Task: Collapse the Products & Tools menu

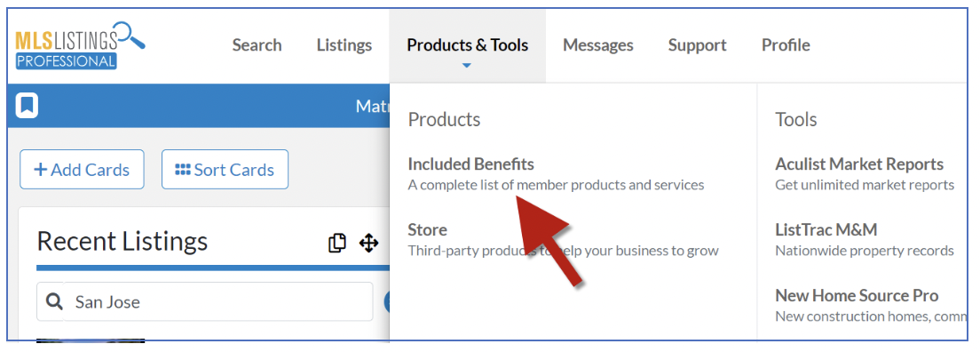Action: point(468,45)
